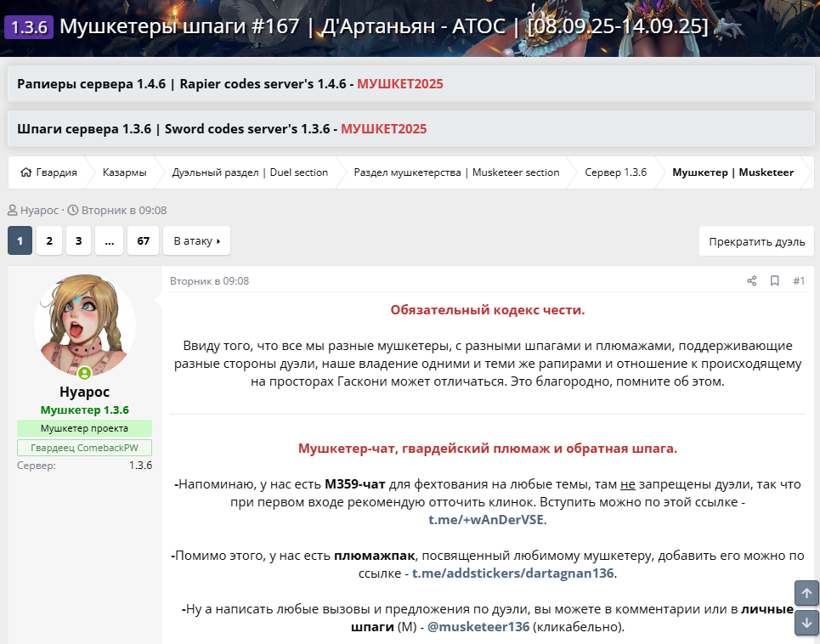This screenshot has width=820, height=644.
Task: Go to page 3 of the thread
Action: pyautogui.click(x=78, y=241)
